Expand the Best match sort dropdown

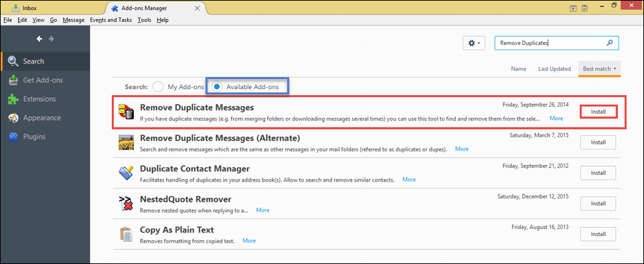pyautogui.click(x=599, y=69)
